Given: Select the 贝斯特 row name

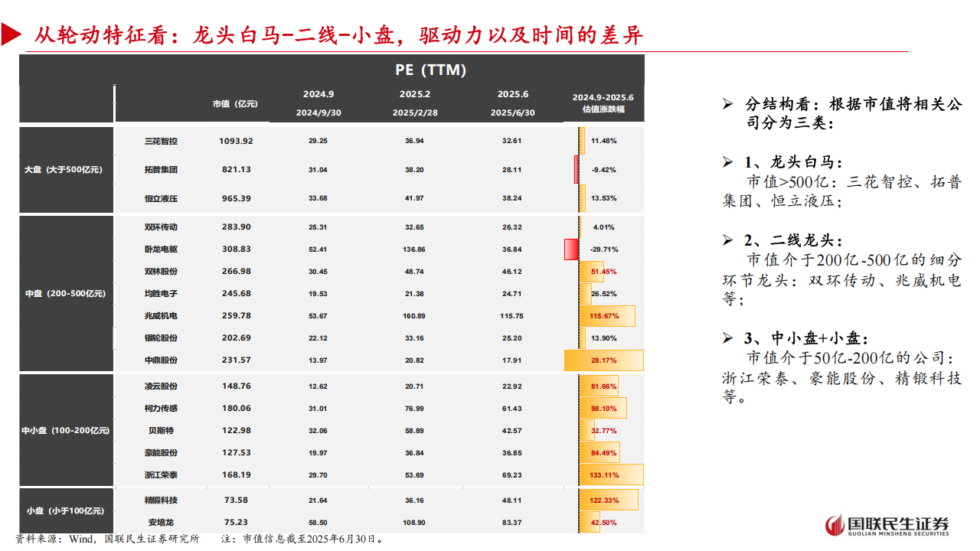Looking at the screenshot, I should click(161, 431).
